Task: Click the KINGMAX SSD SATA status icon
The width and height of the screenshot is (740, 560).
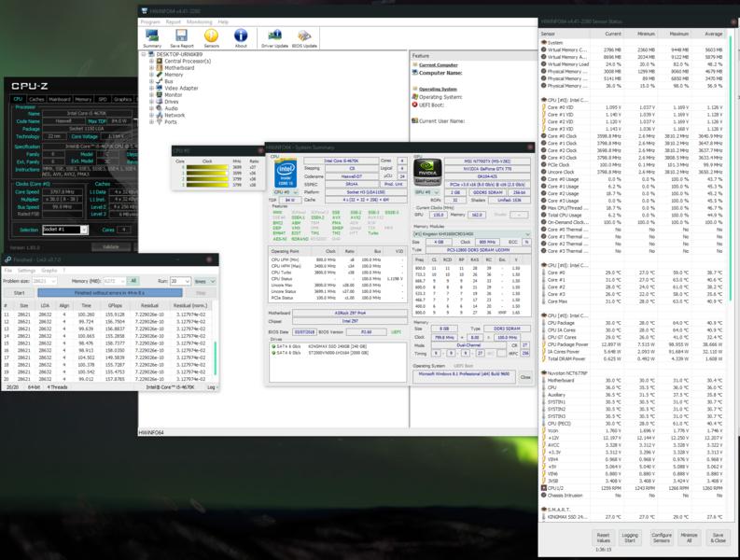Action: tap(273, 346)
